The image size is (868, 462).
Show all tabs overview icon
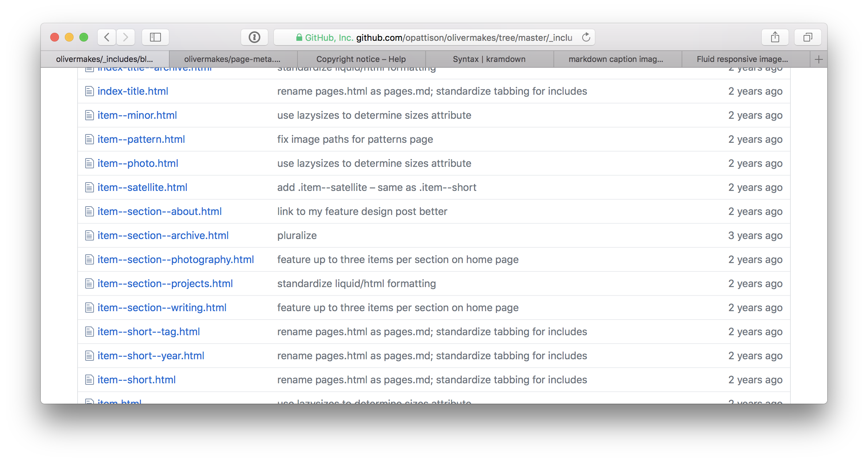coord(808,37)
